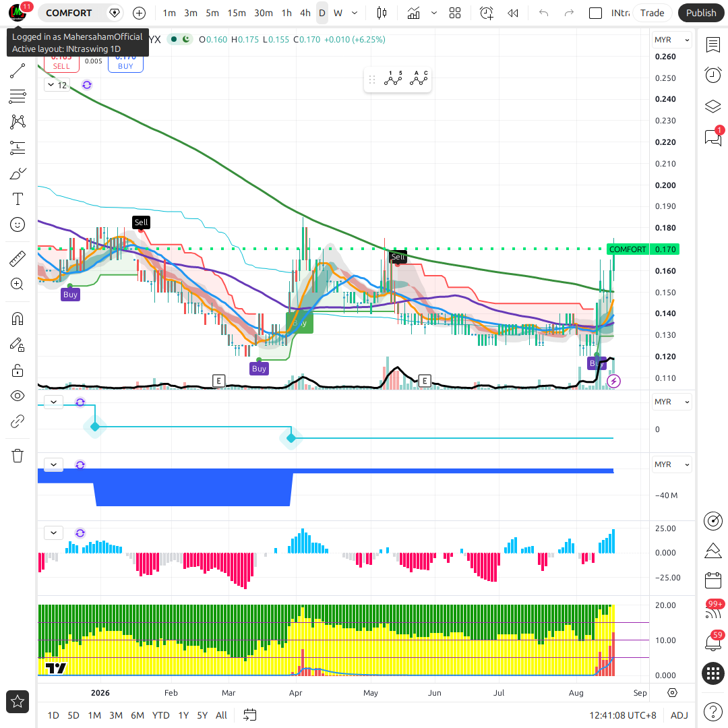Image resolution: width=728 pixels, height=728 pixels.
Task: Open the watchlist panel
Action: 712,45
